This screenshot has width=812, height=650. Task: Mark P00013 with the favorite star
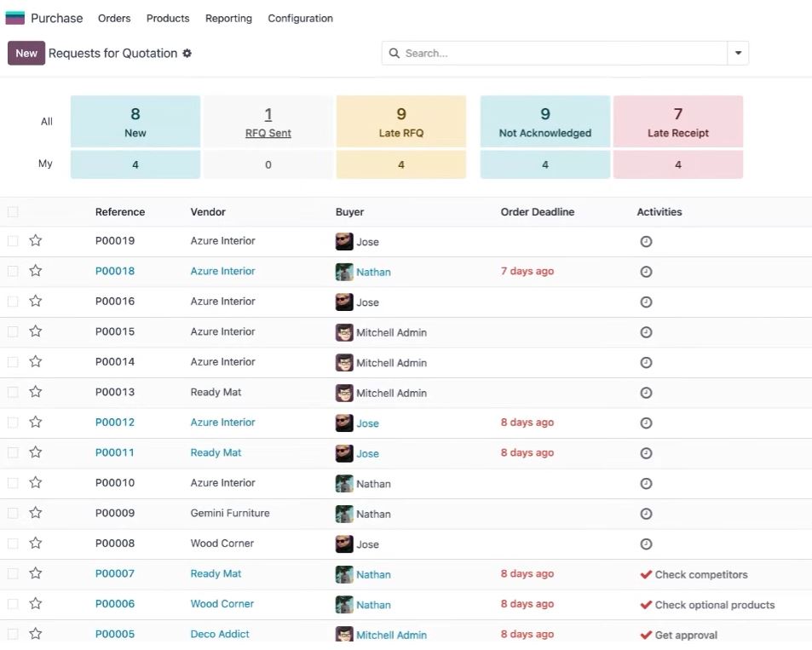pyautogui.click(x=35, y=392)
